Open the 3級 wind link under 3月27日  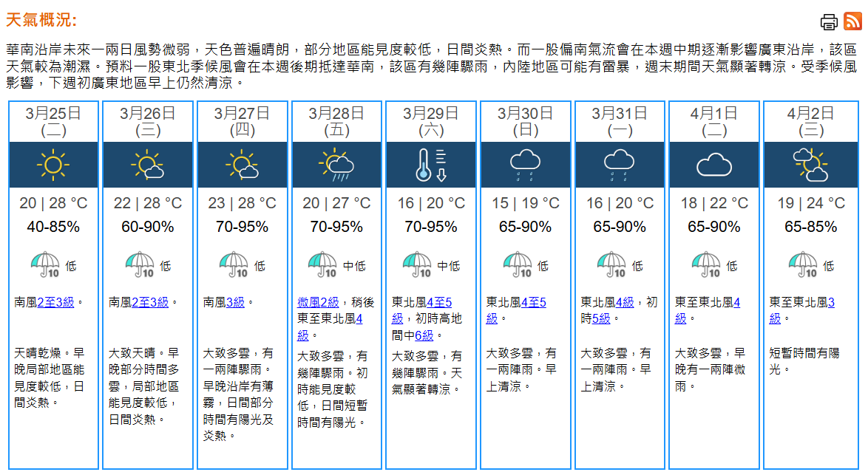(235, 303)
